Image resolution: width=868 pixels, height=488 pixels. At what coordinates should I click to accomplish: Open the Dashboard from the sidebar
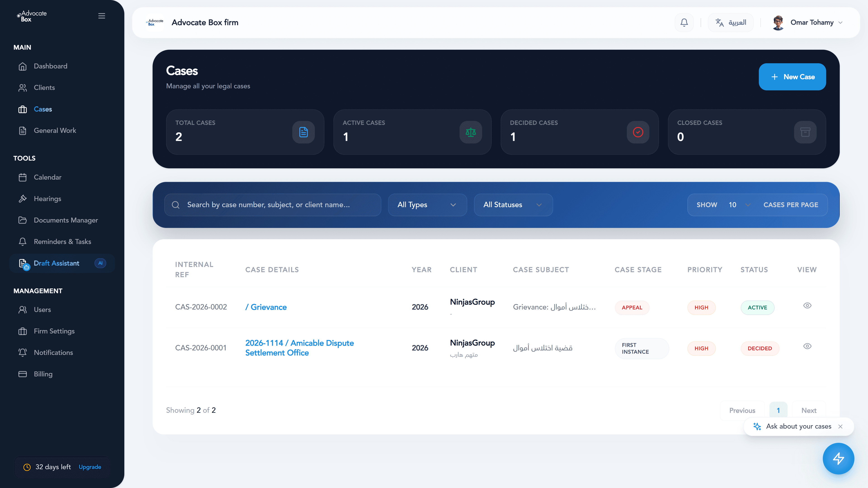click(50, 66)
